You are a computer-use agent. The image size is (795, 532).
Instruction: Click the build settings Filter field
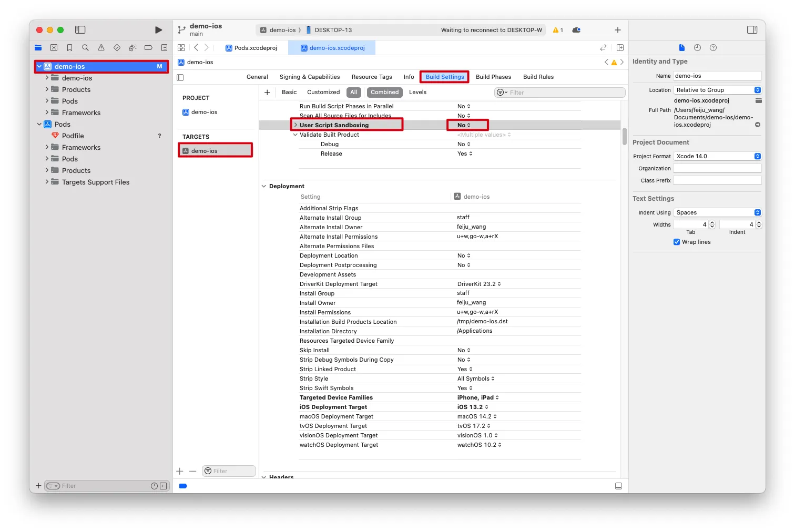pyautogui.click(x=560, y=93)
